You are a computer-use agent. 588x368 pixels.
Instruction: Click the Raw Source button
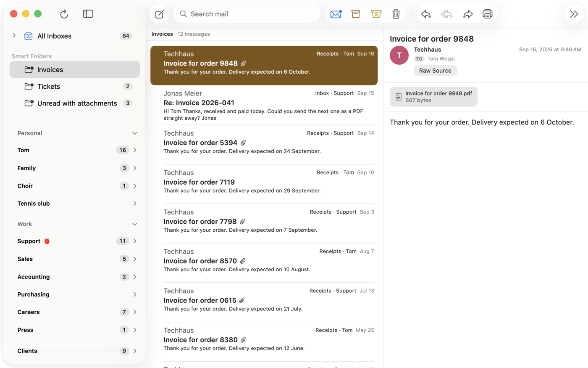point(435,71)
